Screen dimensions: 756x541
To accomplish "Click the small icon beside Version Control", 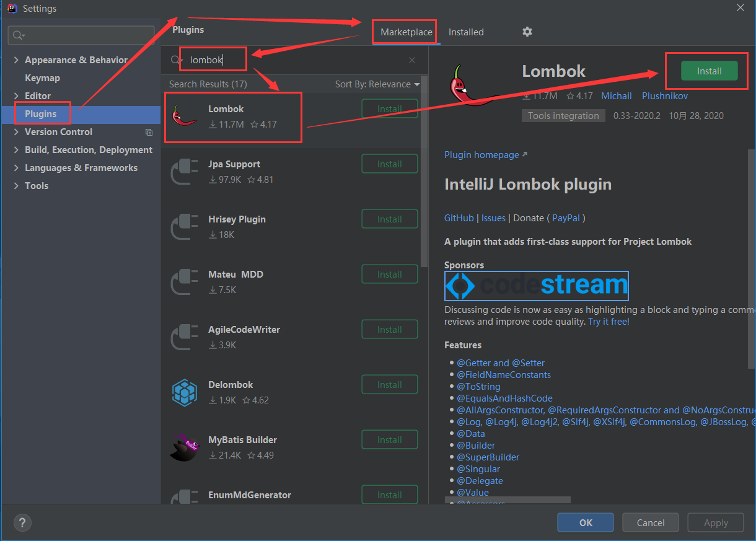I will click(x=148, y=132).
